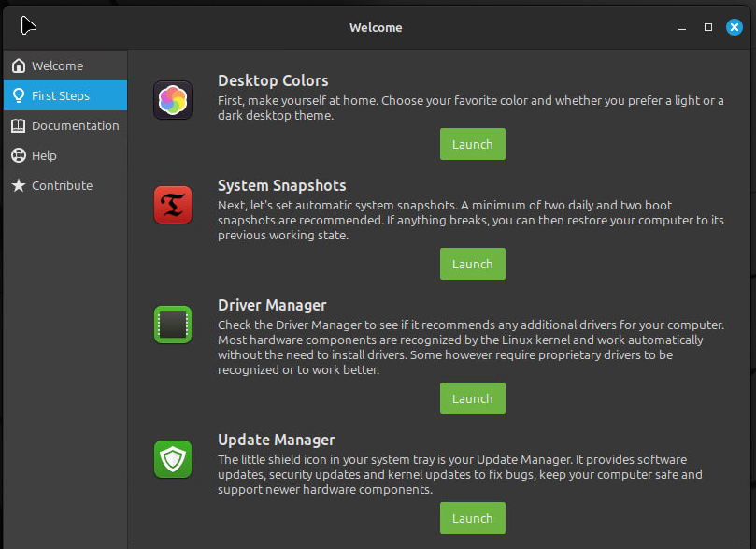Click the paragraph about automatic system snapshots

tap(471, 220)
